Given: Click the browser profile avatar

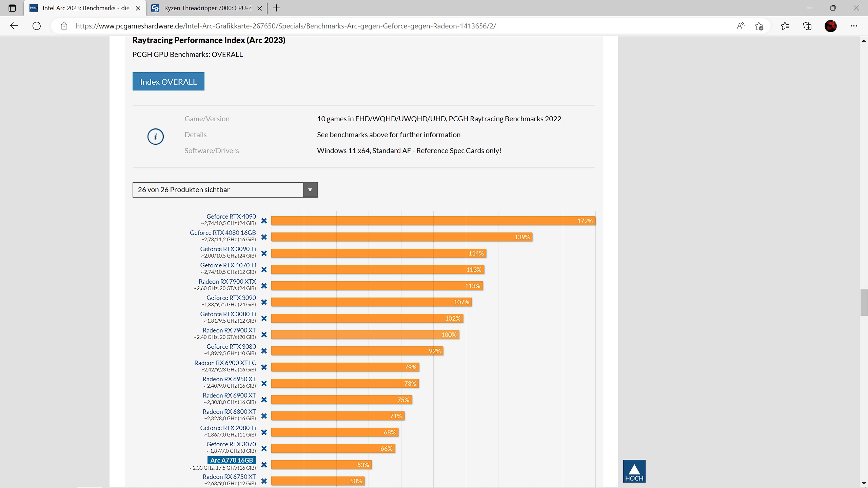Looking at the screenshot, I should tap(830, 26).
